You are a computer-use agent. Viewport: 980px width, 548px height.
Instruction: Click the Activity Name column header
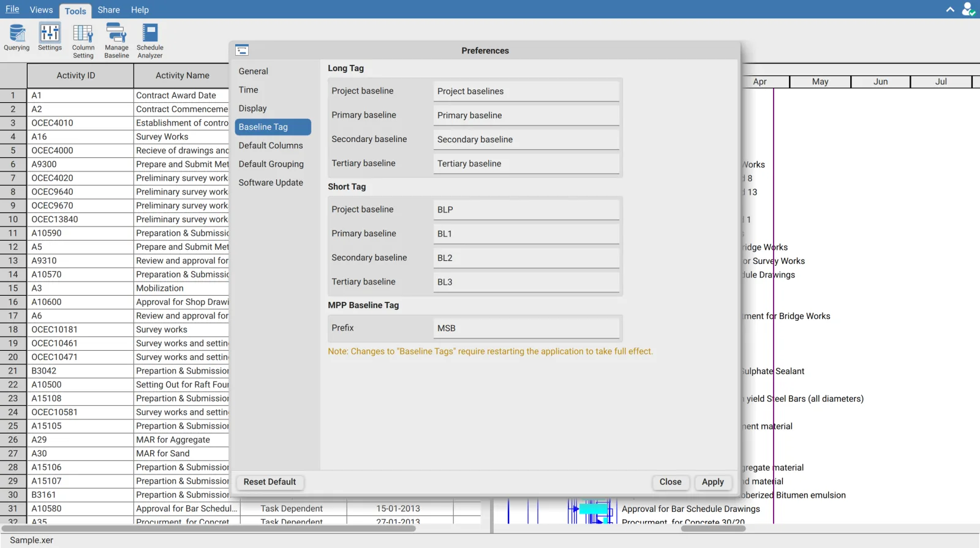182,75
